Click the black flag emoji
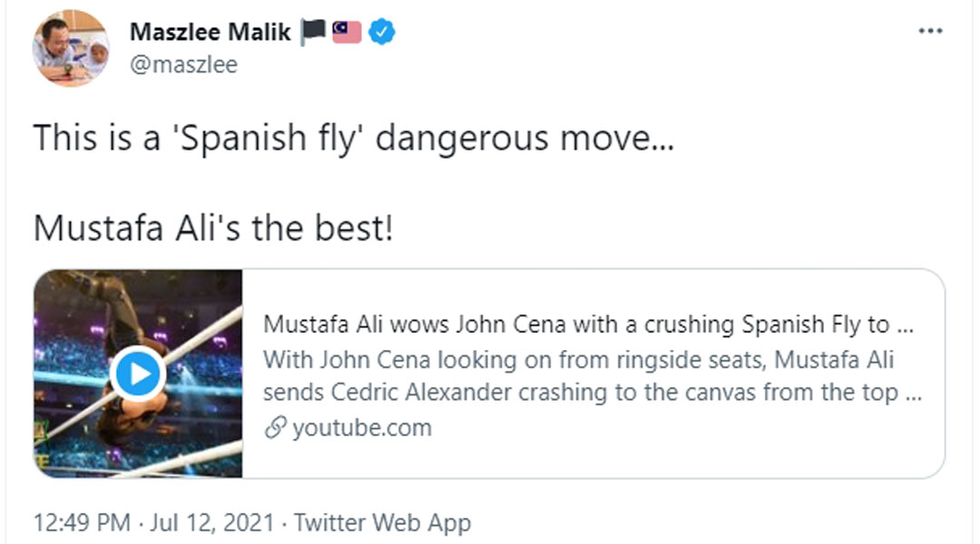980x544 pixels. tap(313, 31)
